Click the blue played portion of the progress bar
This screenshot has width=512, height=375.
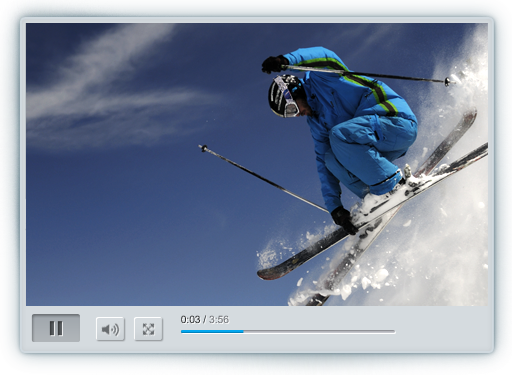coord(212,331)
